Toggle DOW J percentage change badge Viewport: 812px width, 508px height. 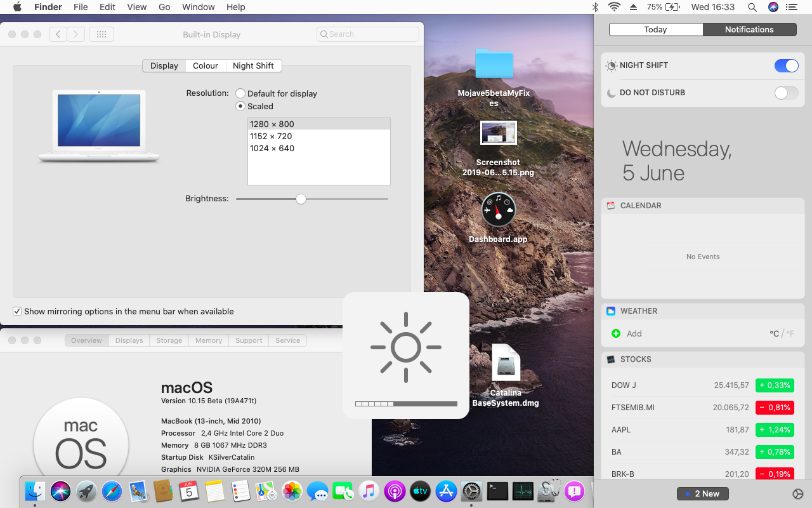[x=775, y=385]
